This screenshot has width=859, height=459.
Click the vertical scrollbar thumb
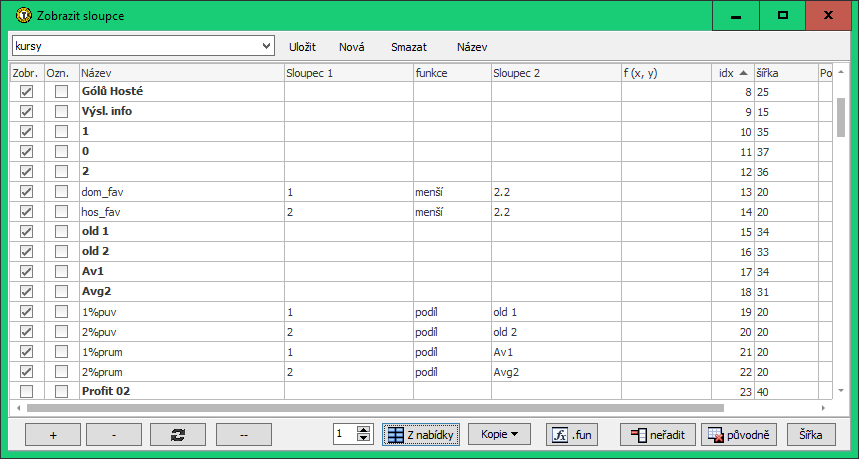pyautogui.click(x=841, y=118)
